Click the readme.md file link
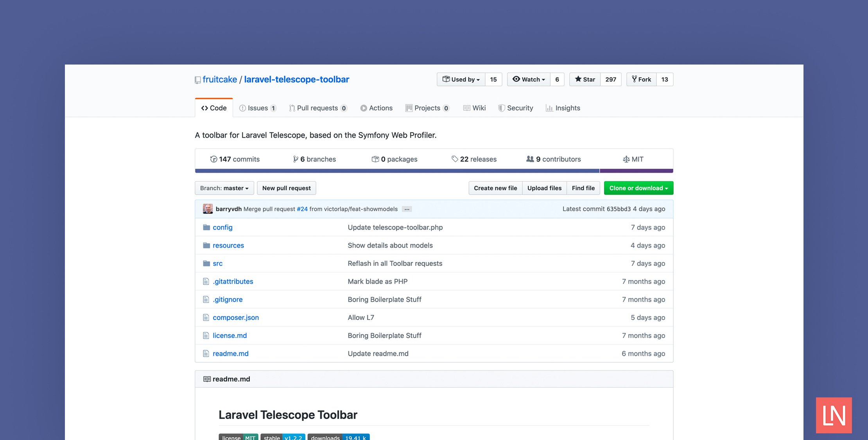The width and height of the screenshot is (868, 440). [x=230, y=353]
